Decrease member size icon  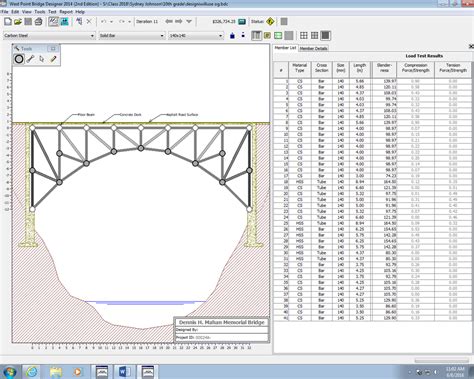coord(243,35)
